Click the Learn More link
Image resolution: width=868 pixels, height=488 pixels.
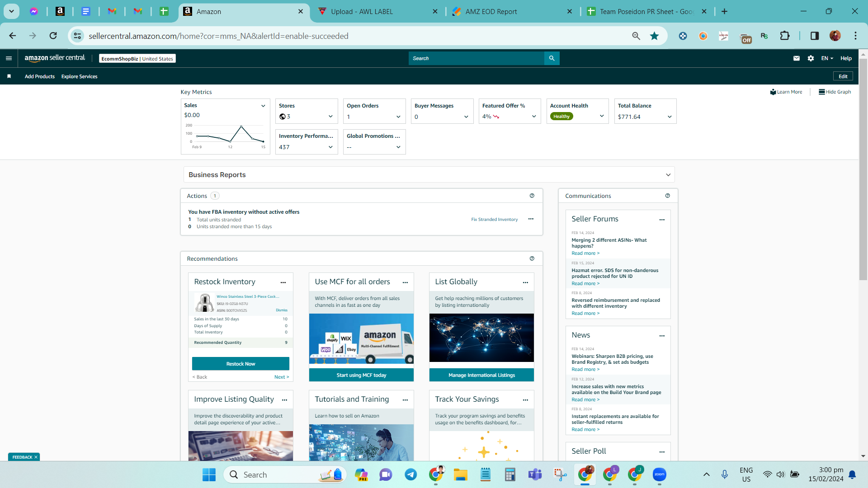pos(786,92)
